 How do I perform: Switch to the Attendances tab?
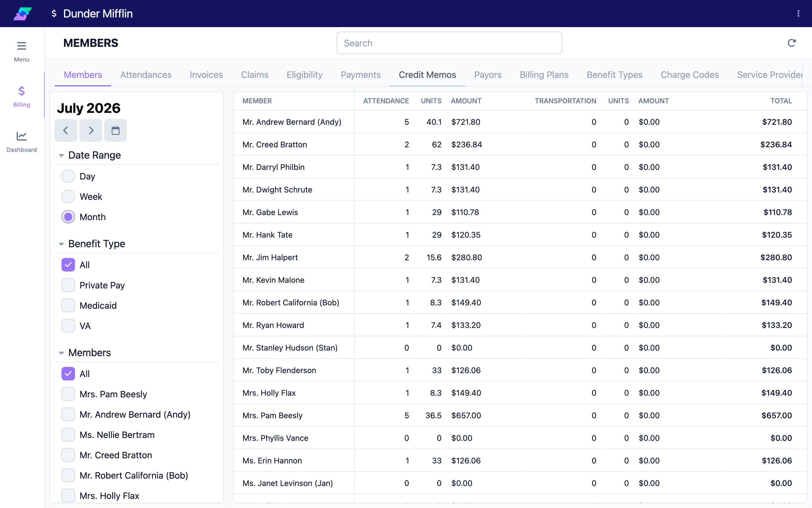(146, 75)
